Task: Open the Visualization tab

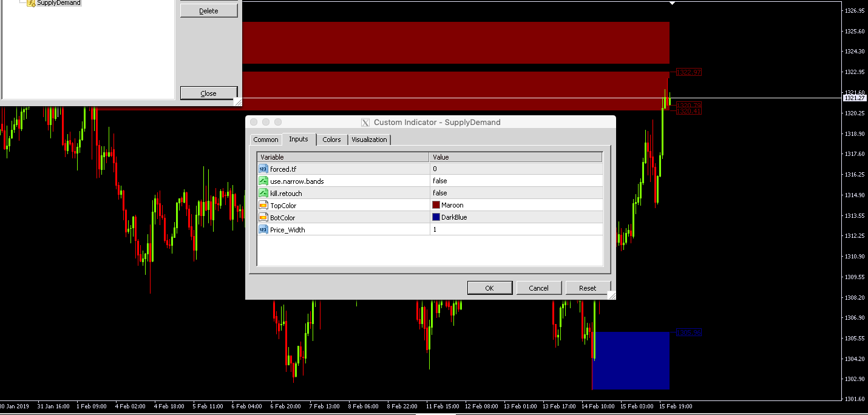Action: 369,140
